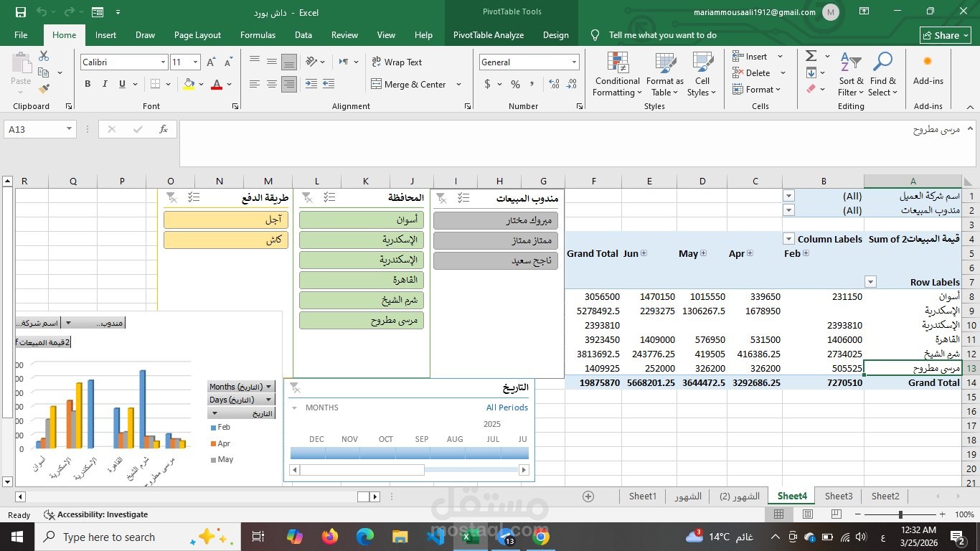
Task: Switch to Sheet3 tab
Action: pyautogui.click(x=838, y=496)
